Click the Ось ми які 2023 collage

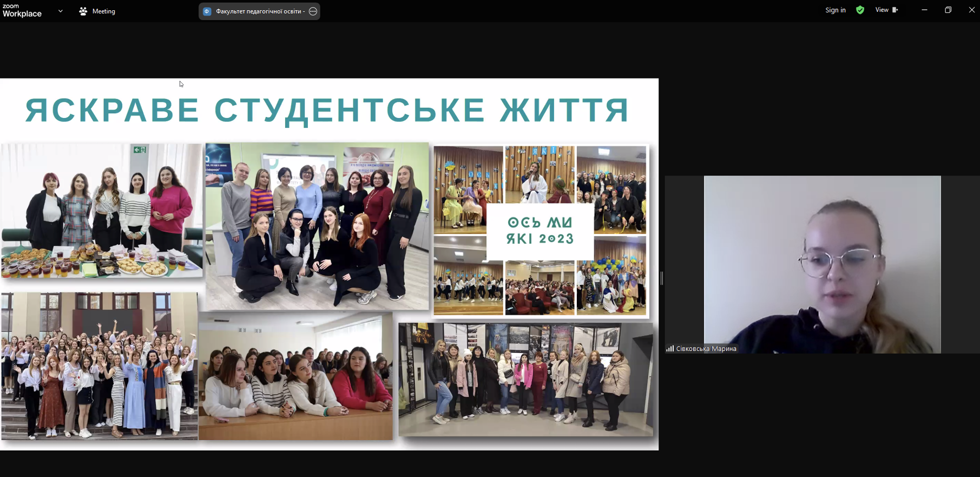pyautogui.click(x=540, y=231)
